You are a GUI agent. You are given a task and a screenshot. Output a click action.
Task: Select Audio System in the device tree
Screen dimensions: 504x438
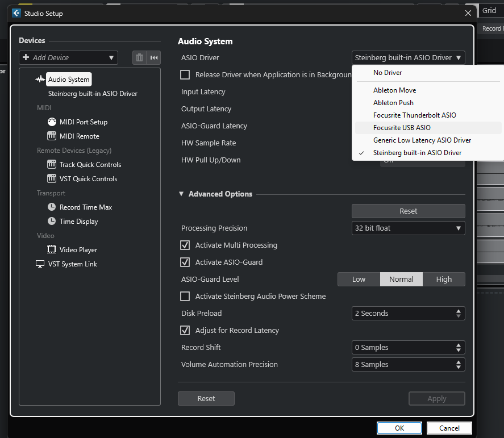pos(69,80)
